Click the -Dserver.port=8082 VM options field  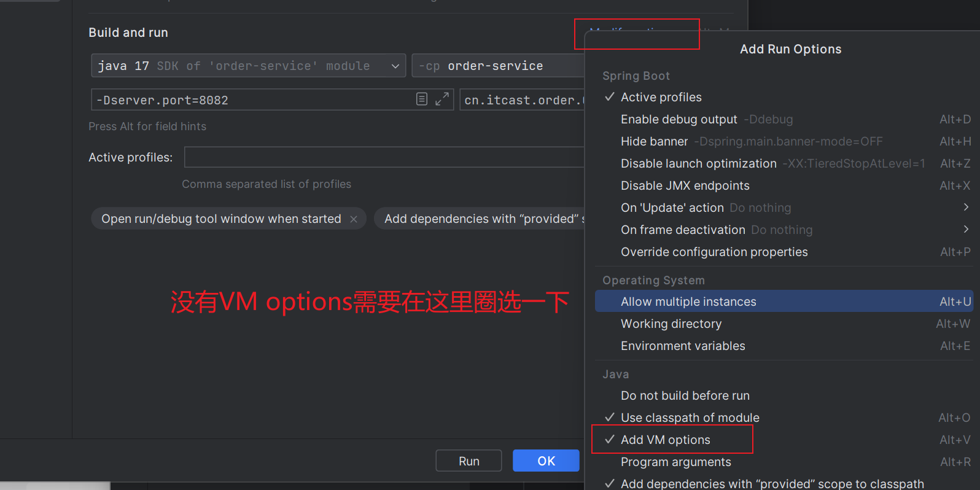(272, 99)
